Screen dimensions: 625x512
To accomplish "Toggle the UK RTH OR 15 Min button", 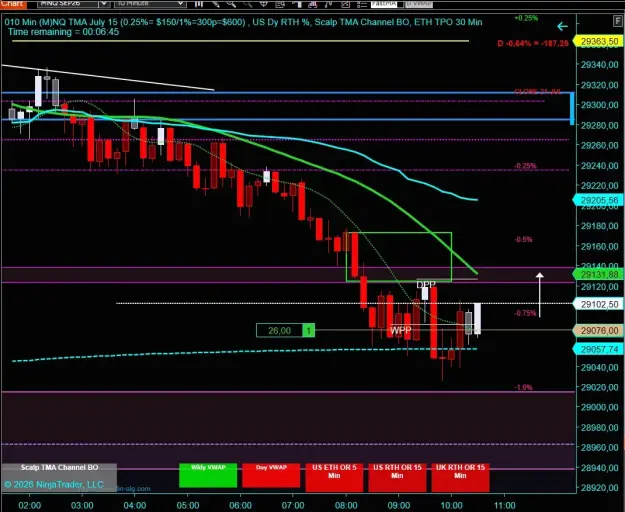I will 460,477.
